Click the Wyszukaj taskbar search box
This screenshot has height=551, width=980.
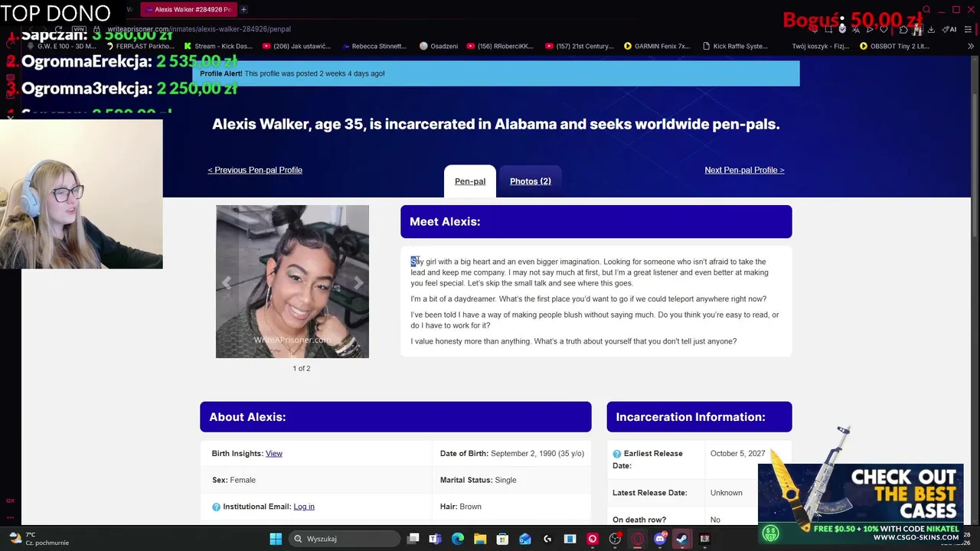pos(344,539)
